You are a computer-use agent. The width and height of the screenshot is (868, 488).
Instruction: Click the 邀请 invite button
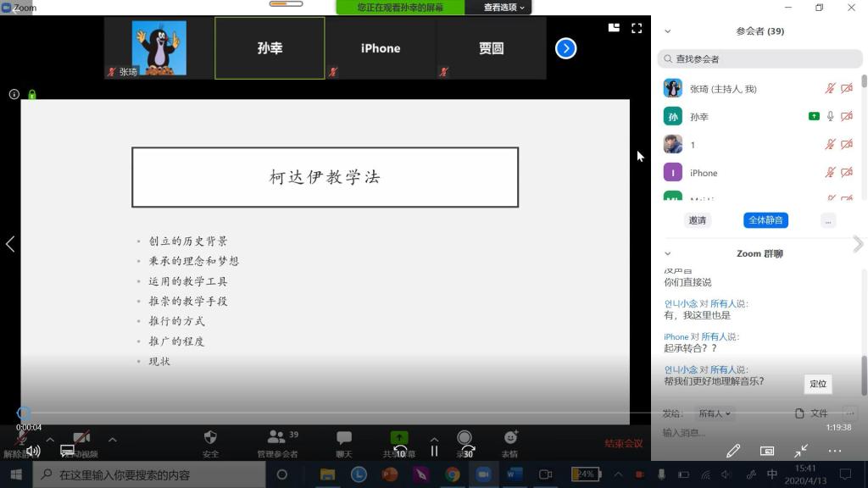point(697,220)
